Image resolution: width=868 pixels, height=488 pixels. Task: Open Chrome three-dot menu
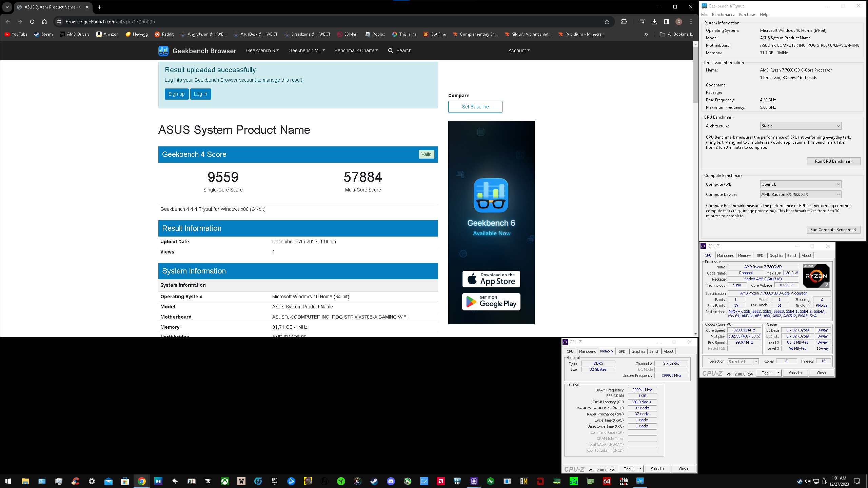point(691,22)
